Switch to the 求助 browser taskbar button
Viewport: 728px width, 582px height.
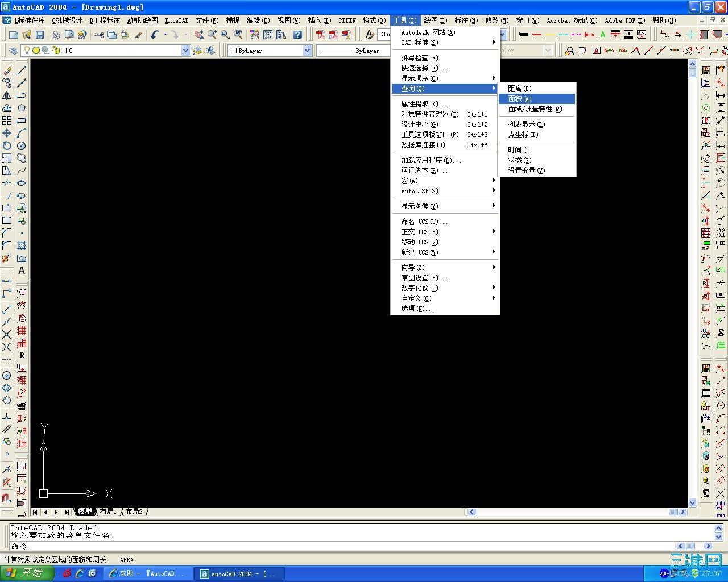148,574
